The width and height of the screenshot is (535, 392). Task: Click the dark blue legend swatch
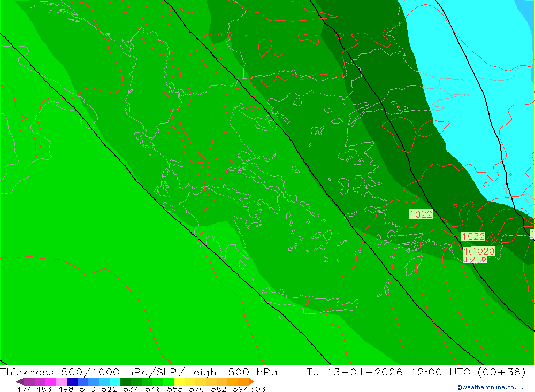click(72, 381)
